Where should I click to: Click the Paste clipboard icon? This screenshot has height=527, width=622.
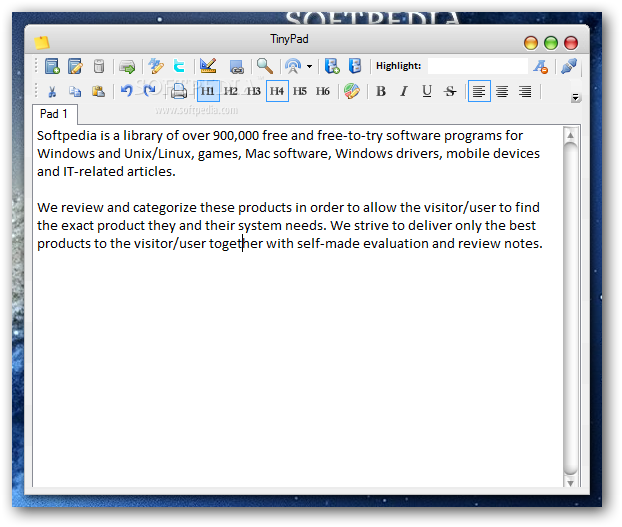pos(98,91)
